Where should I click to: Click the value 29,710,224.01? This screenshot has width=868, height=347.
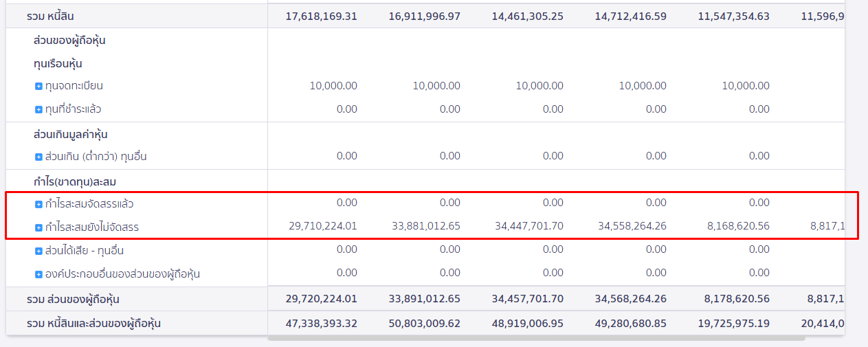click(x=322, y=226)
